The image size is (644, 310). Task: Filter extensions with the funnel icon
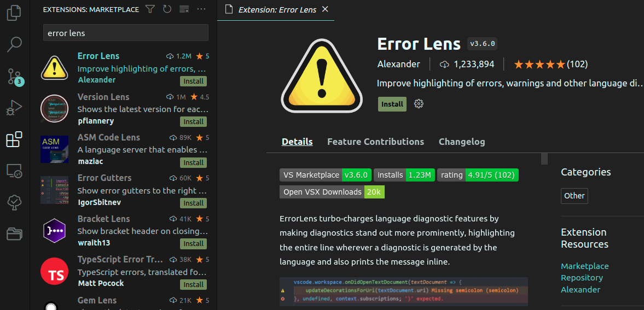[x=150, y=9]
